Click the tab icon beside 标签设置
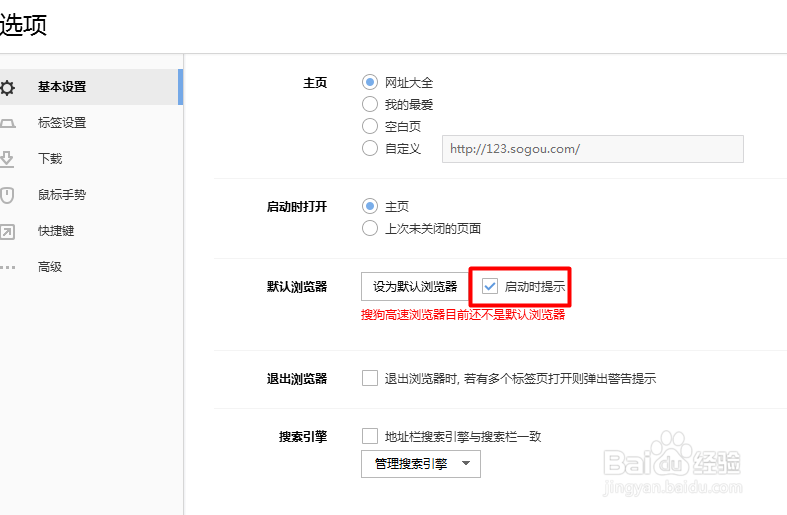Viewport: 787px width, 515px height. coord(7,123)
